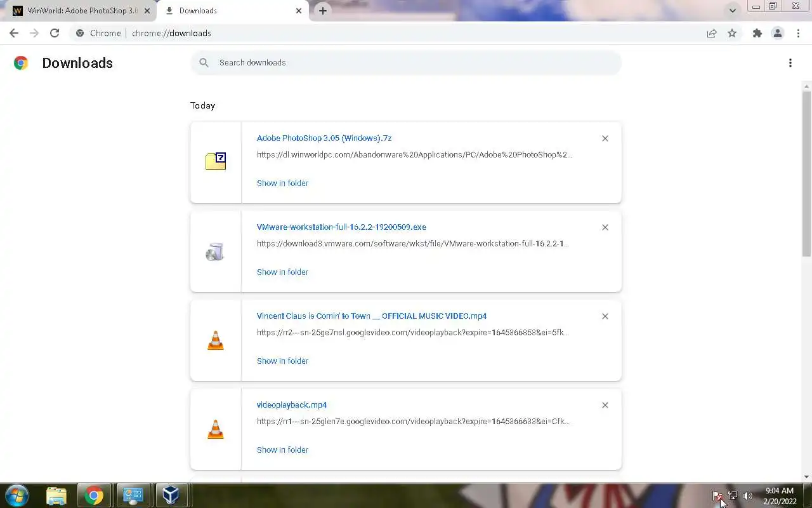This screenshot has height=508, width=812.
Task: Click the Chrome logo beside Downloads heading
Action: pos(21,63)
